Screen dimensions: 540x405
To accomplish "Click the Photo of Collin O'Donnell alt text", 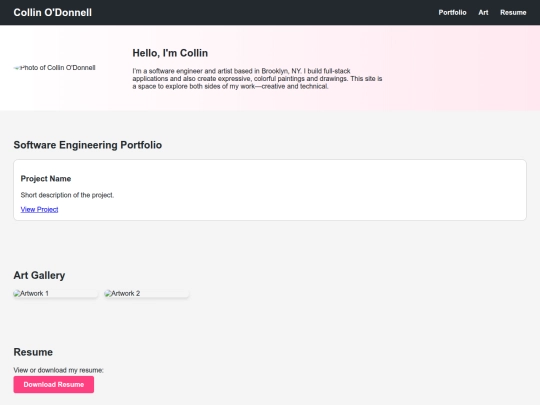I will [x=58, y=68].
